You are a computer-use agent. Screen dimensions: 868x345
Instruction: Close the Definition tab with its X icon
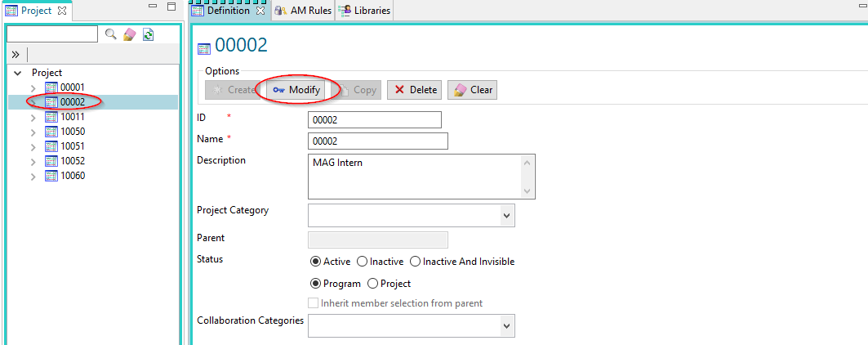click(x=260, y=11)
